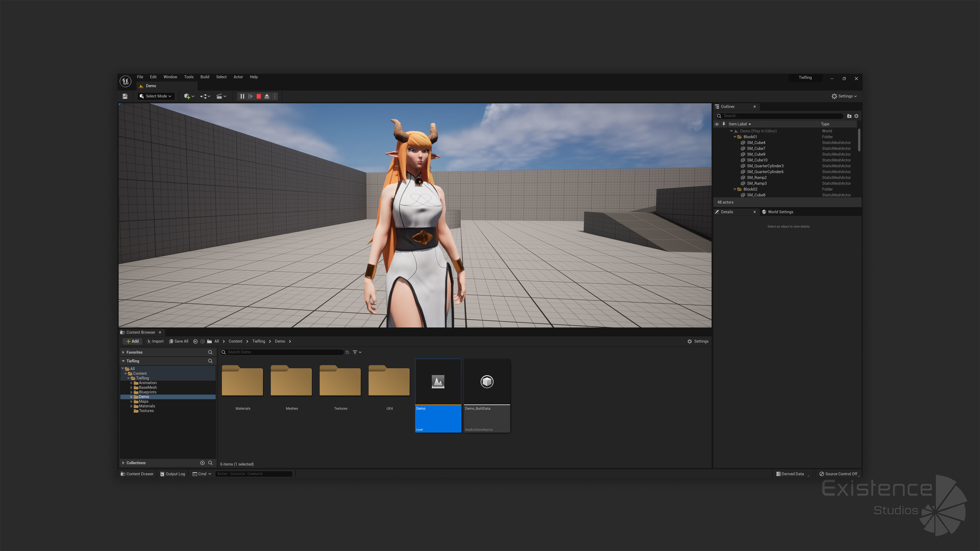Viewport: 980px width, 551px height.
Task: Open the Build menu
Action: [205, 77]
